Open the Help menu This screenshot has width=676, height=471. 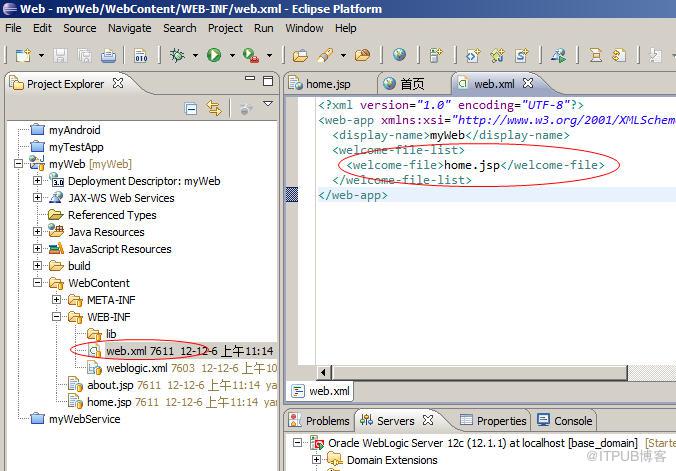[x=345, y=28]
